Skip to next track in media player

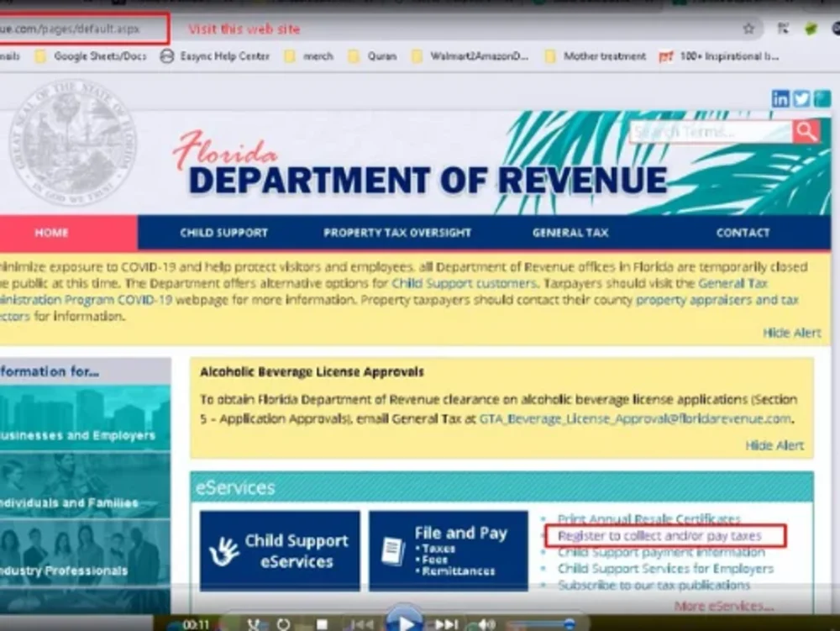pos(446,624)
